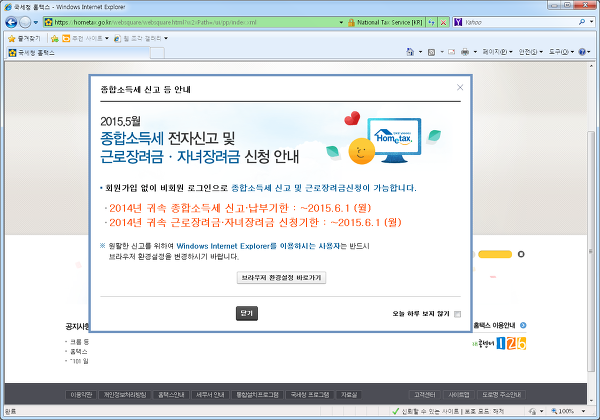Click into the Yahoo search box
This screenshot has width=600, height=420.
click(x=520, y=22)
